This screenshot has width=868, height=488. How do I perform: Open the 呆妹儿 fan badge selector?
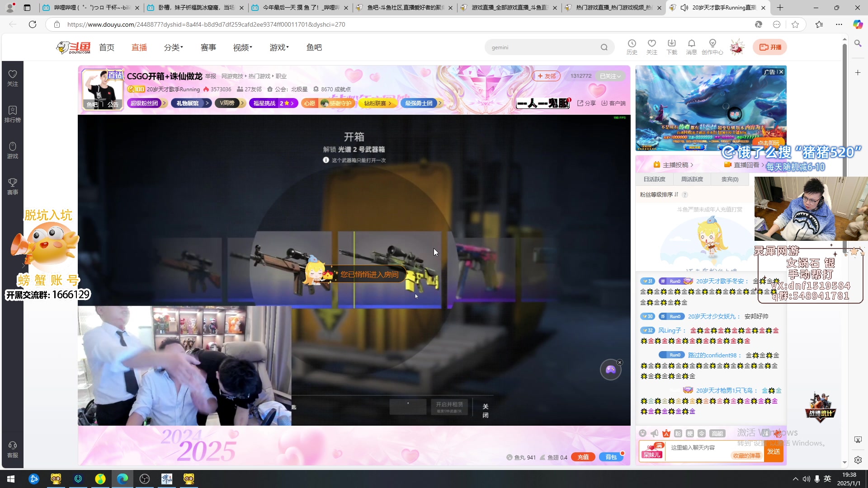point(652,451)
